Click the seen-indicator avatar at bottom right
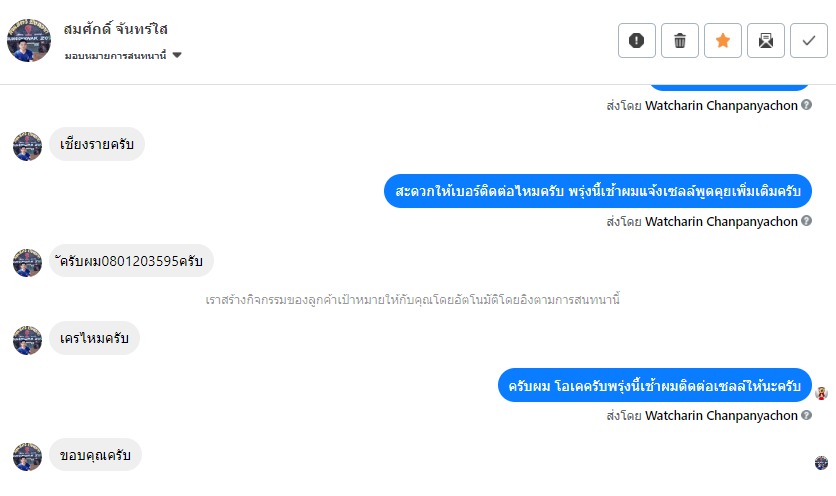This screenshot has width=836, height=496. [821, 462]
